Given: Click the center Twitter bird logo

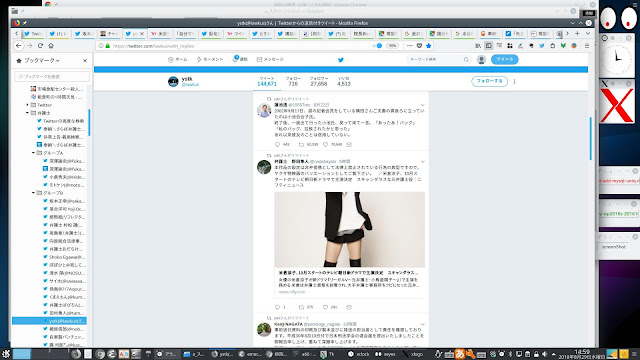Looking at the screenshot, I should pyautogui.click(x=341, y=60).
